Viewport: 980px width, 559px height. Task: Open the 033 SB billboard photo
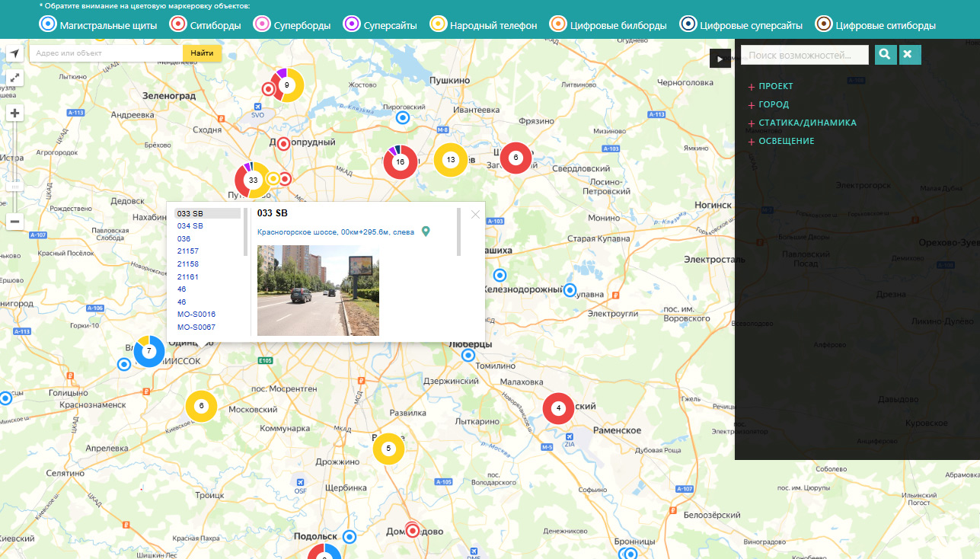click(318, 290)
